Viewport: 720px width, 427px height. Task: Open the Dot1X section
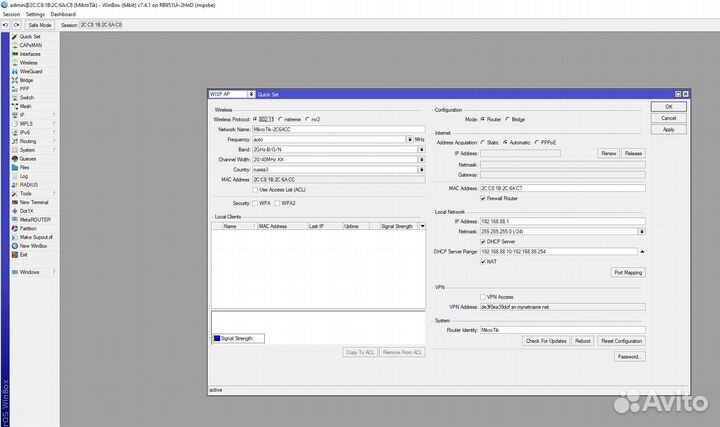[26, 211]
